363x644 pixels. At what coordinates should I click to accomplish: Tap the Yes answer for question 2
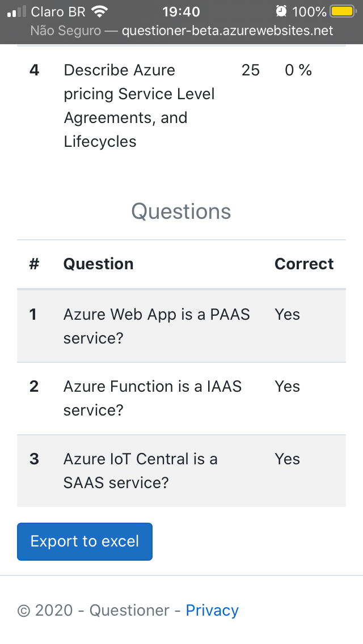tap(287, 387)
